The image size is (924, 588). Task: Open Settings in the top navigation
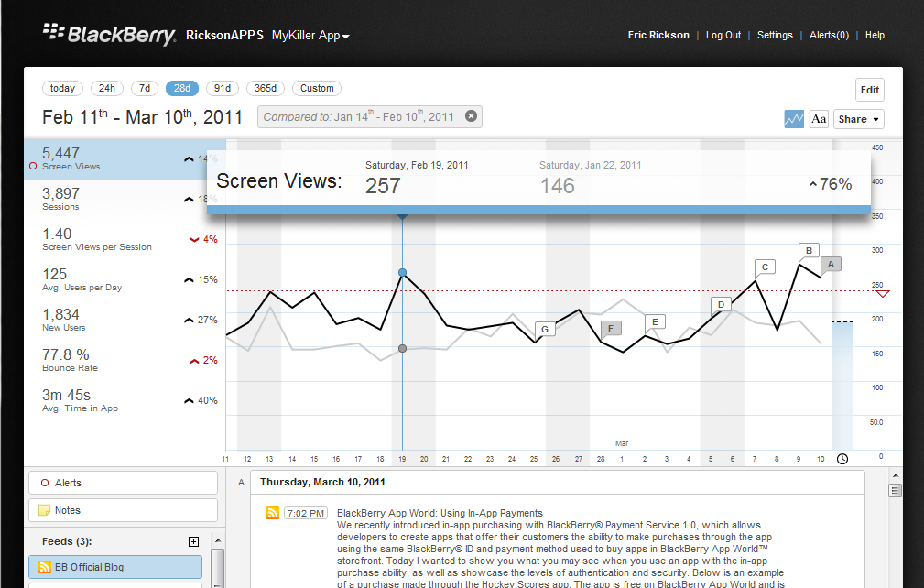click(x=775, y=36)
